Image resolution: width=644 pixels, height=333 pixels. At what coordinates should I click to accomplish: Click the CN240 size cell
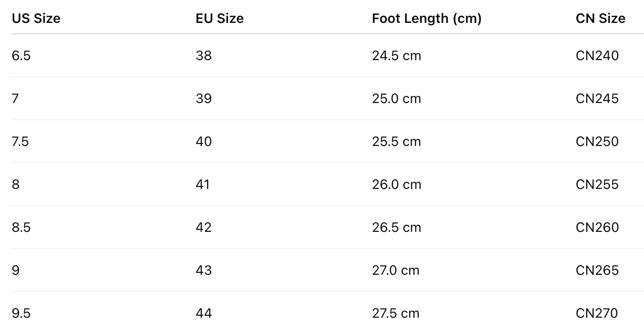597,56
